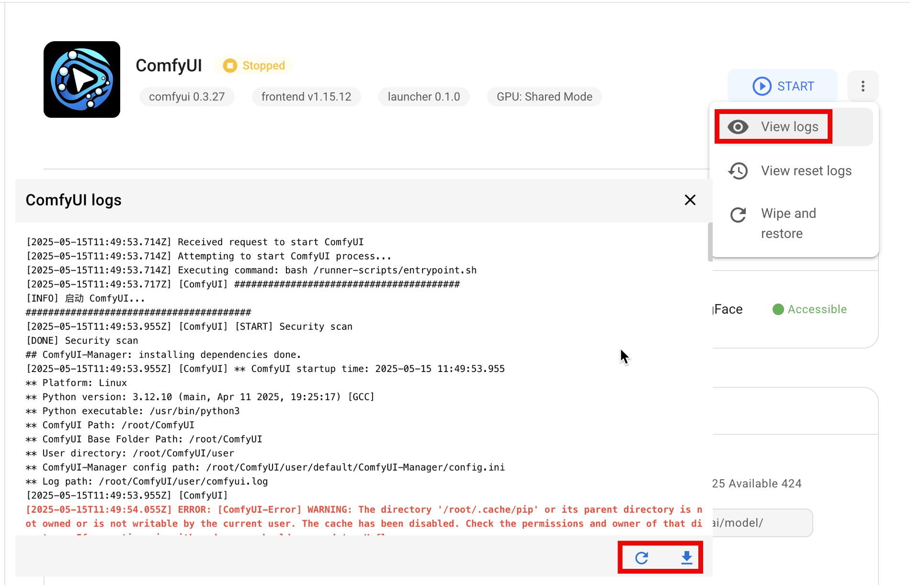The width and height of the screenshot is (911, 588).
Task: Select View reset logs menu entry
Action: 806,171
